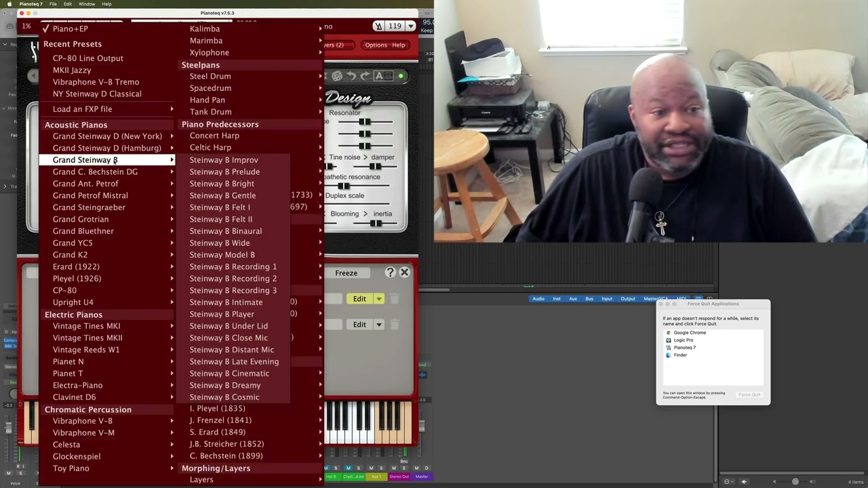868x488 pixels.
Task: Open the Apple menu icon
Action: [x=9, y=4]
